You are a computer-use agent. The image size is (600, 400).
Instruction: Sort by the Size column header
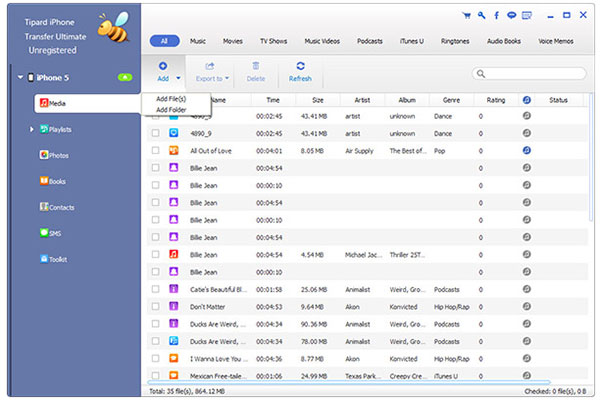[318, 100]
